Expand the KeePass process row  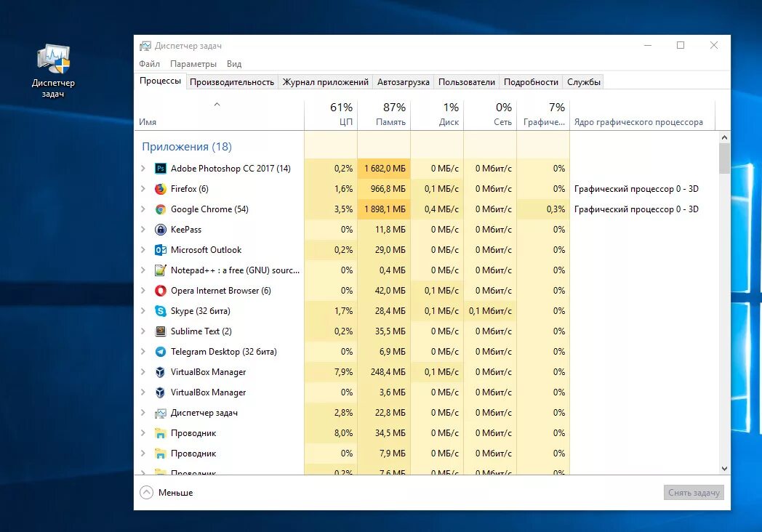(x=143, y=230)
